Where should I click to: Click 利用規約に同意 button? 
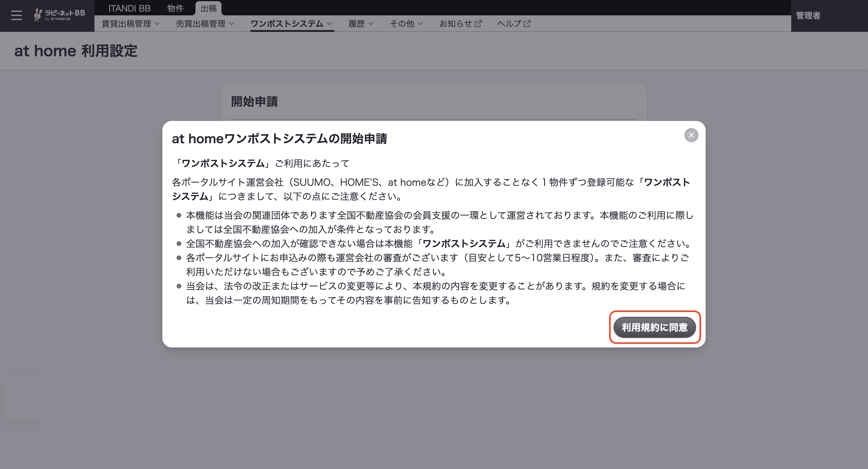tap(654, 327)
